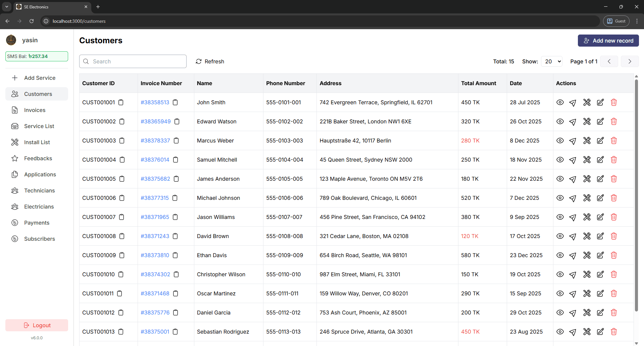Click the Add new record button

[x=608, y=41]
